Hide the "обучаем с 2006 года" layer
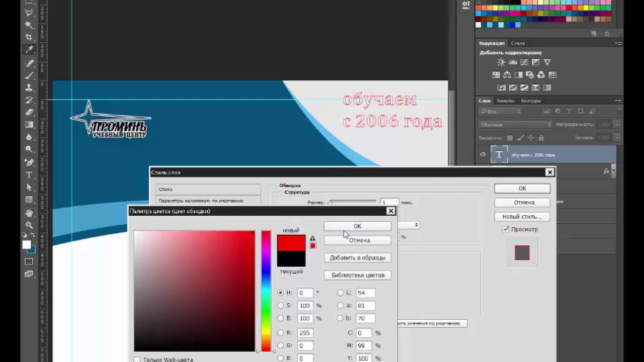Image resolution: width=644 pixels, height=362 pixels. (x=483, y=155)
